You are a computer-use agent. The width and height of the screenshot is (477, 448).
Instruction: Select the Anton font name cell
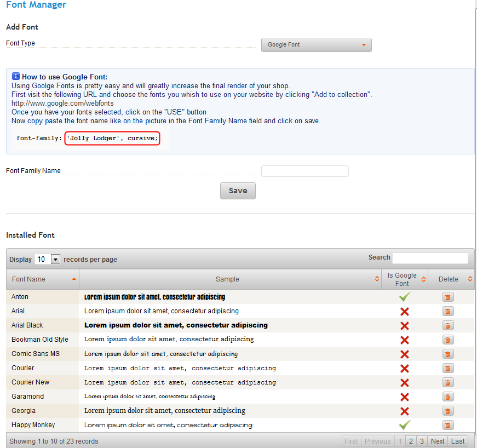tap(43, 297)
